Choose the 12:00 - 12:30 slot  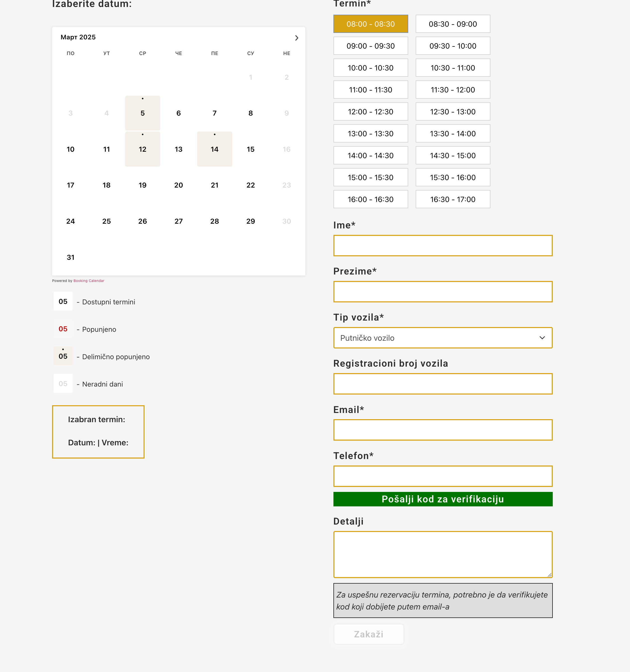tap(371, 112)
